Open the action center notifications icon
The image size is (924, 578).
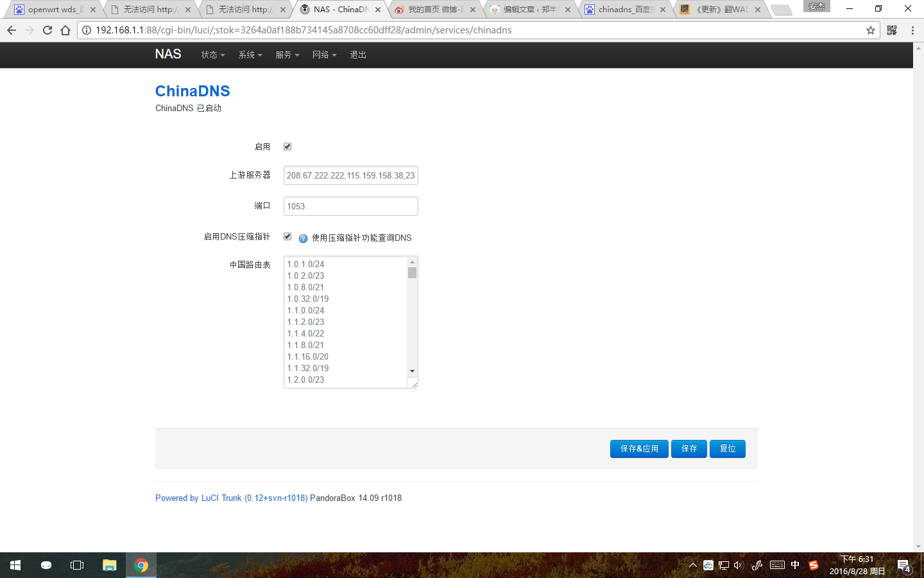tap(904, 566)
